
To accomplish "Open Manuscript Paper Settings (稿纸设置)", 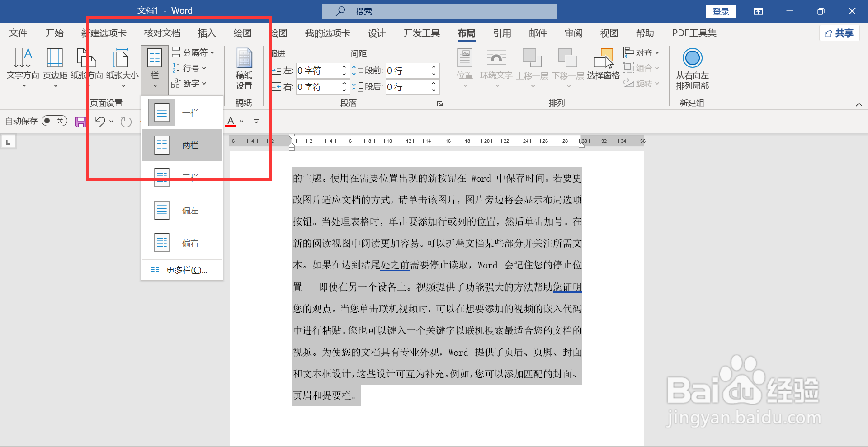I will click(x=244, y=69).
